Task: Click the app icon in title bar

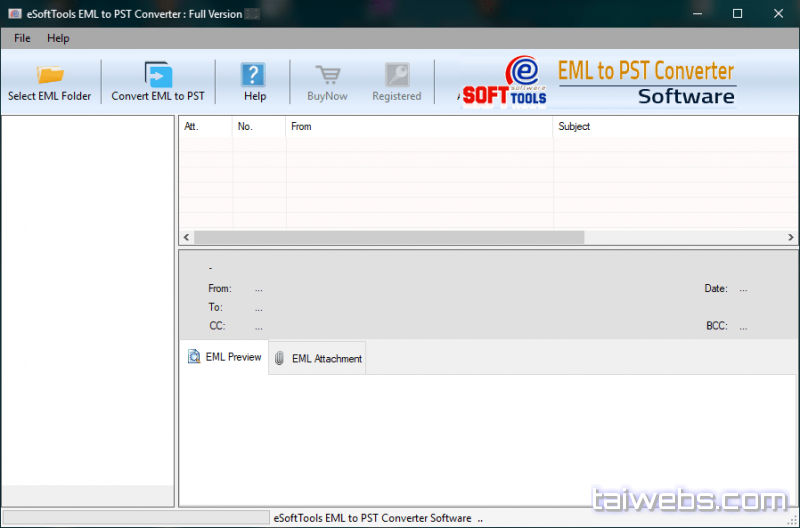Action: pyautogui.click(x=15, y=14)
